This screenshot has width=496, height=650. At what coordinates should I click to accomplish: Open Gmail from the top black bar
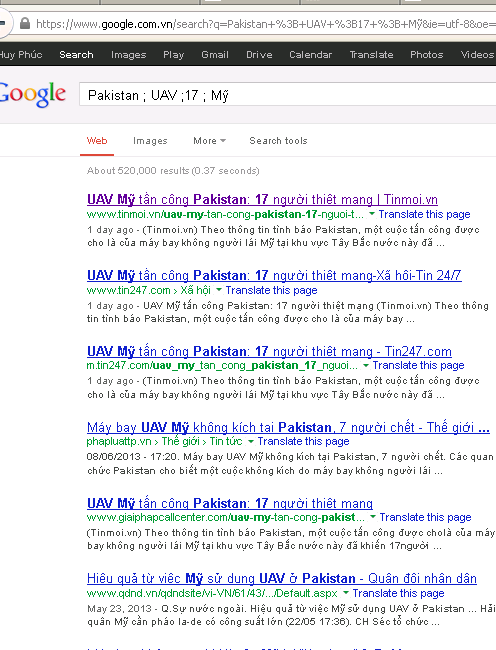(x=215, y=54)
